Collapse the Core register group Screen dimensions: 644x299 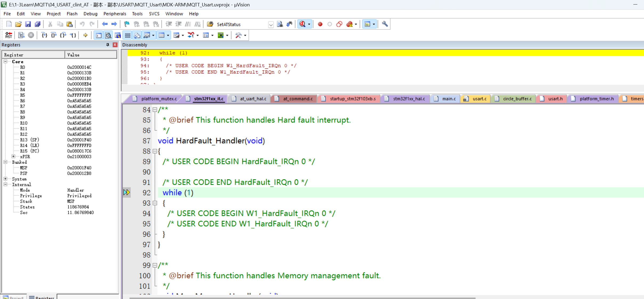coord(5,61)
